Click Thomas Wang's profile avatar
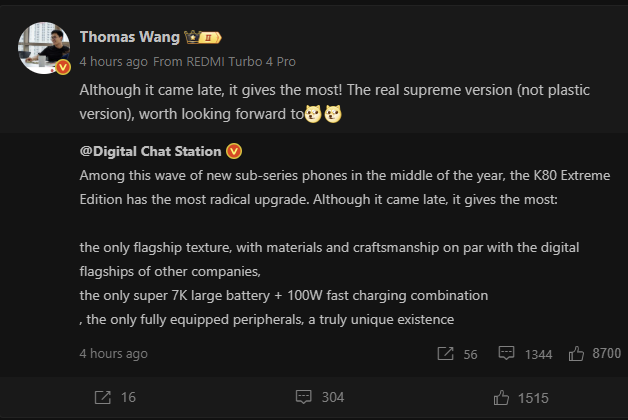 44,48
